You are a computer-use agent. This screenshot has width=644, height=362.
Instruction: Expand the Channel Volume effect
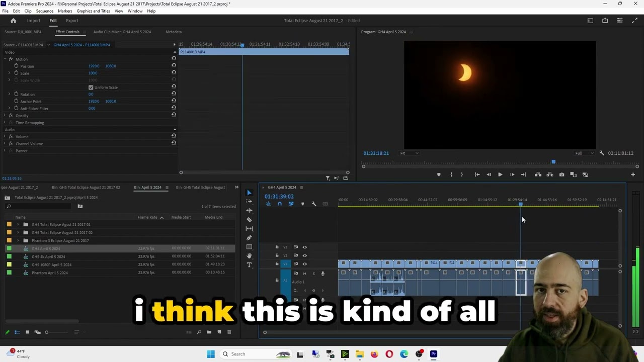pyautogui.click(x=5, y=143)
